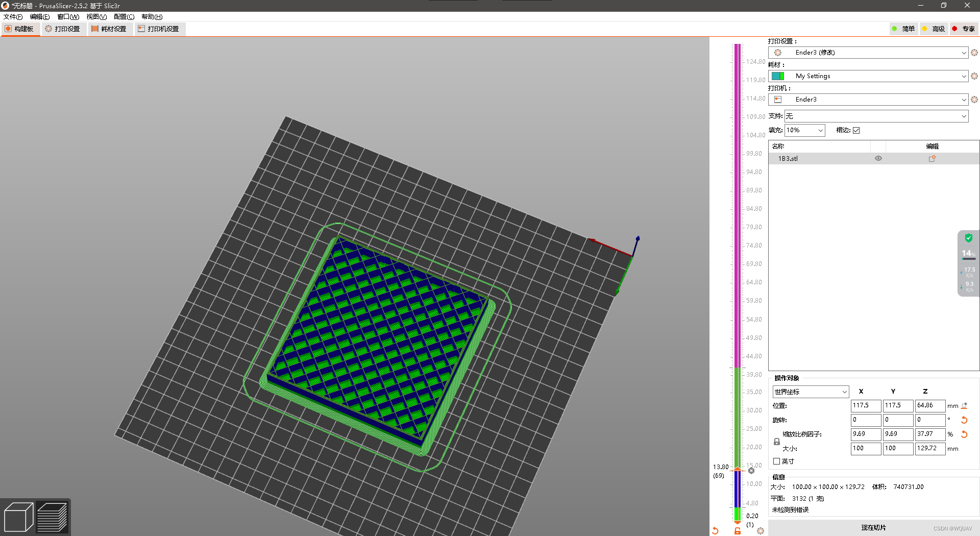
Task: Open the 填充 infill 10% dropdown
Action: click(804, 131)
